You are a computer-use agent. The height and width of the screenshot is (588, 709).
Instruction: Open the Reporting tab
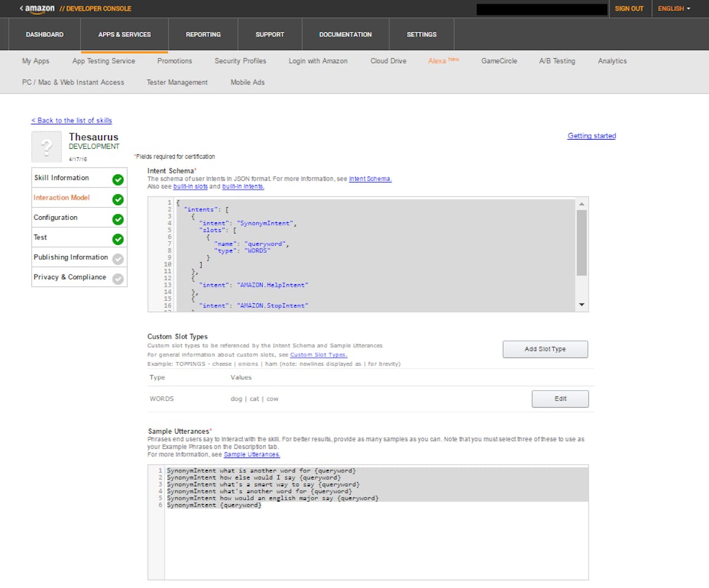click(x=203, y=34)
